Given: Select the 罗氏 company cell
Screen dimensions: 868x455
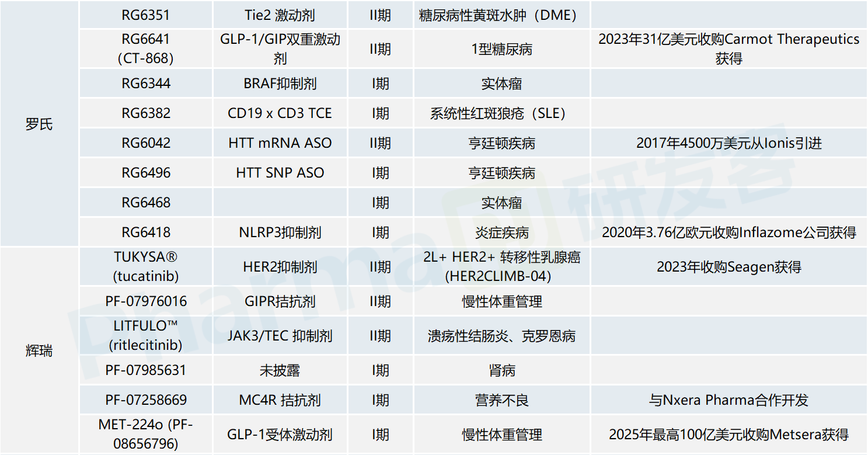Looking at the screenshot, I should pyautogui.click(x=39, y=124).
